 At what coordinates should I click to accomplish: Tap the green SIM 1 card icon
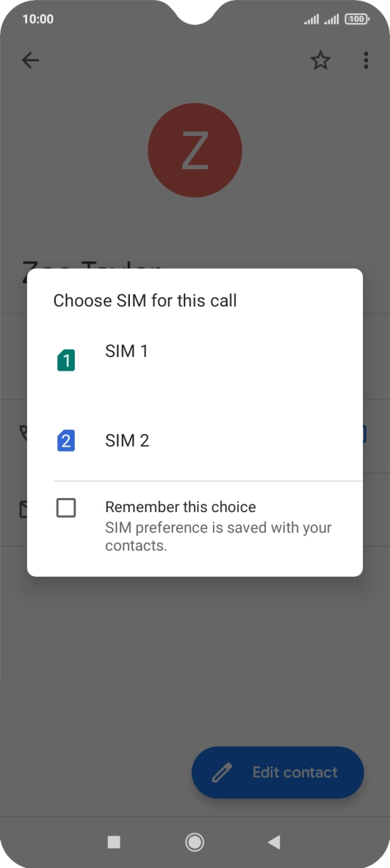(66, 359)
